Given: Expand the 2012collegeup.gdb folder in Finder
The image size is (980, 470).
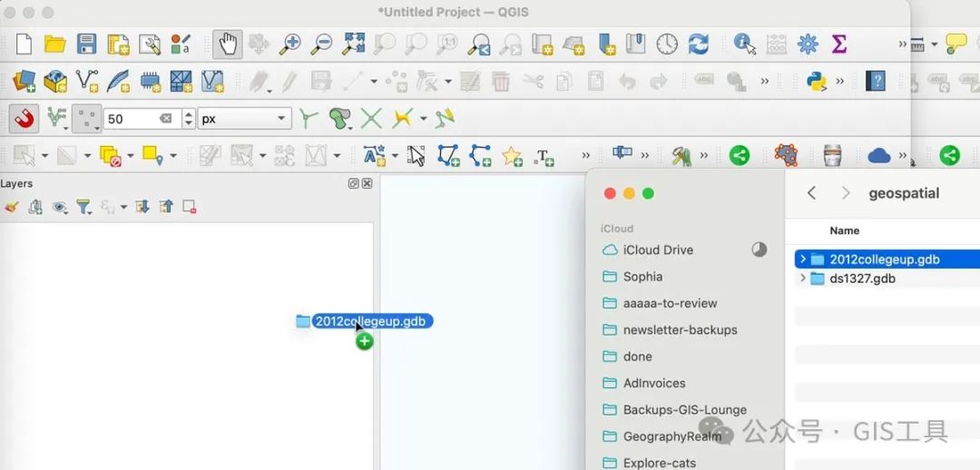Looking at the screenshot, I should pos(803,259).
